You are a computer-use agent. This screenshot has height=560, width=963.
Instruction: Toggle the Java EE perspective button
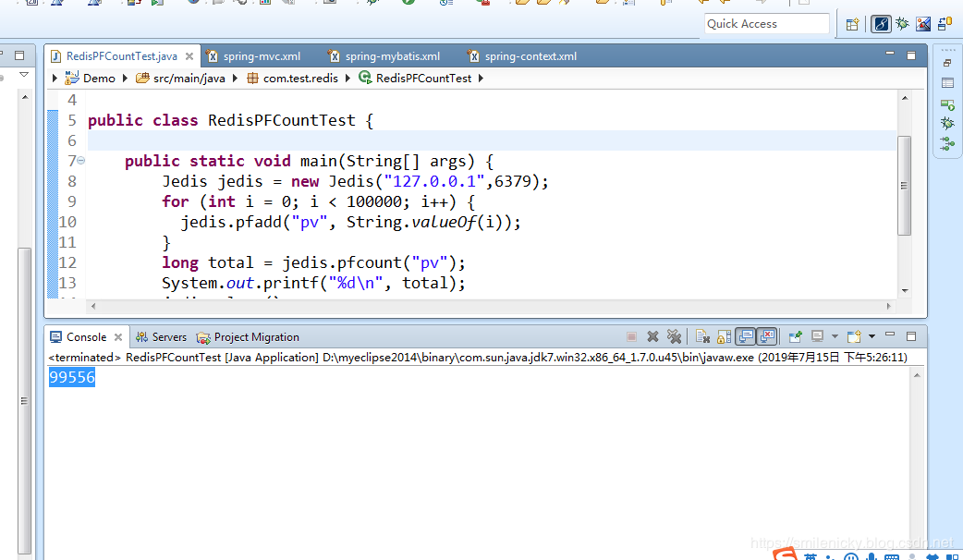click(x=881, y=24)
